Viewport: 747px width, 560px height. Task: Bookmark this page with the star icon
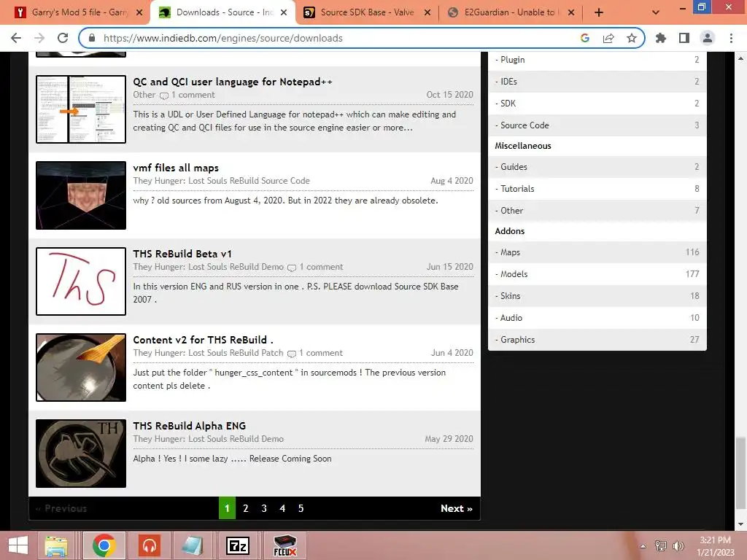(632, 38)
